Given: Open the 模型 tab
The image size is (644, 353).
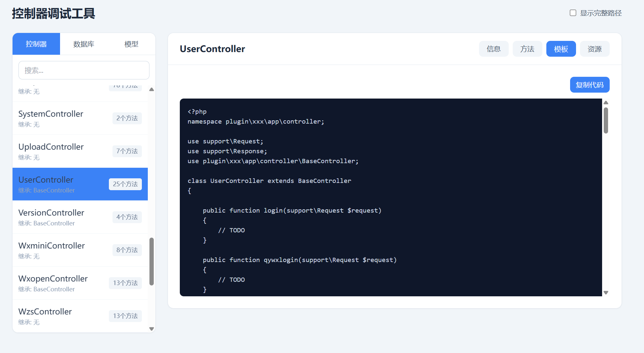Looking at the screenshot, I should pyautogui.click(x=131, y=44).
